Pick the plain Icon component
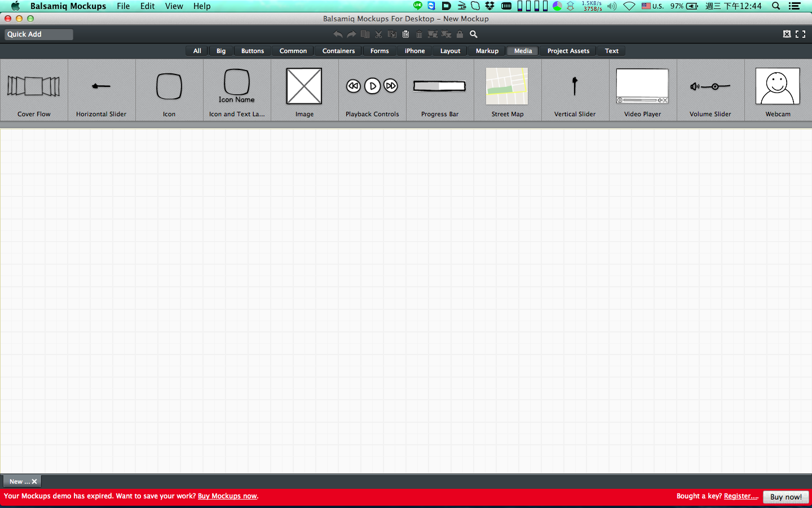 (x=169, y=90)
